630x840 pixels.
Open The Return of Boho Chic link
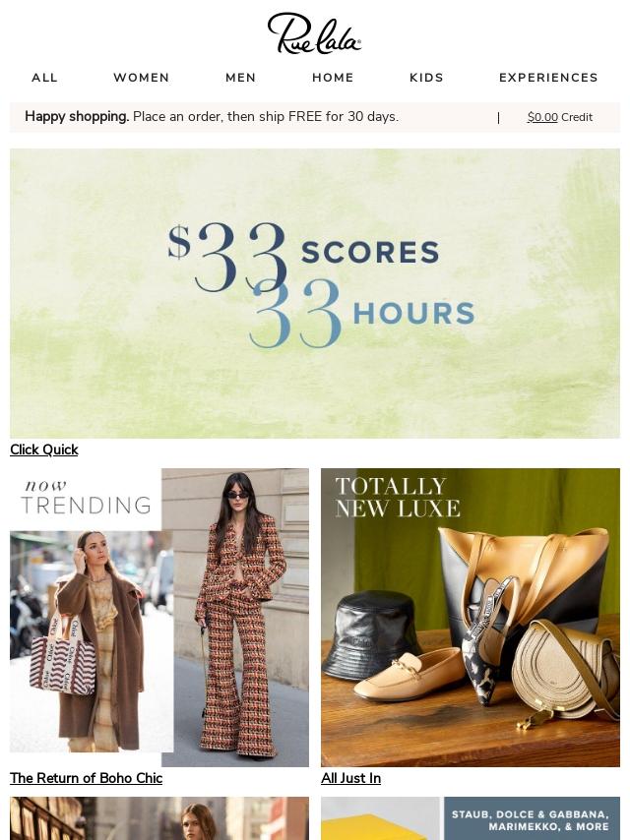point(86,778)
